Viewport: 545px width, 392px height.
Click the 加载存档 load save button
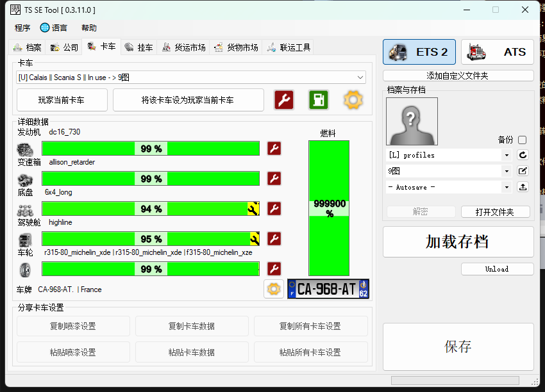458,242
